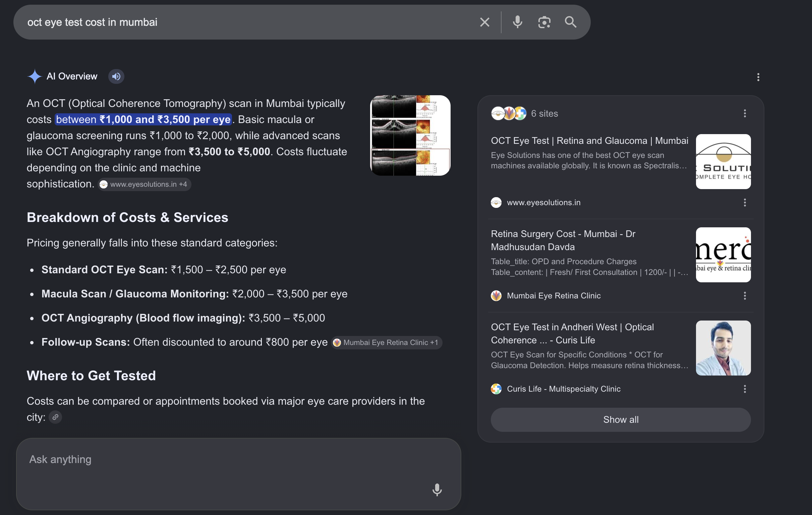Image resolution: width=812 pixels, height=515 pixels.
Task: Open Retina Surgery Cost Dr Madhusudan Davda result
Action: coord(563,240)
